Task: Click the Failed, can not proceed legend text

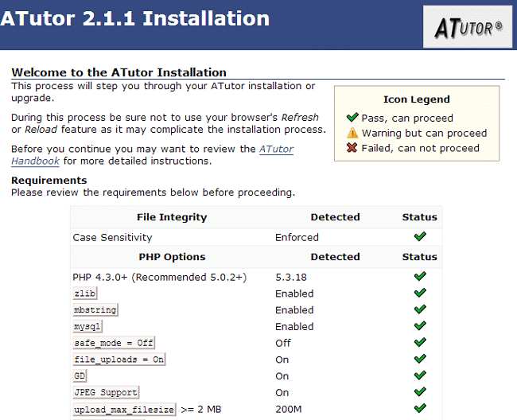Action: point(421,148)
